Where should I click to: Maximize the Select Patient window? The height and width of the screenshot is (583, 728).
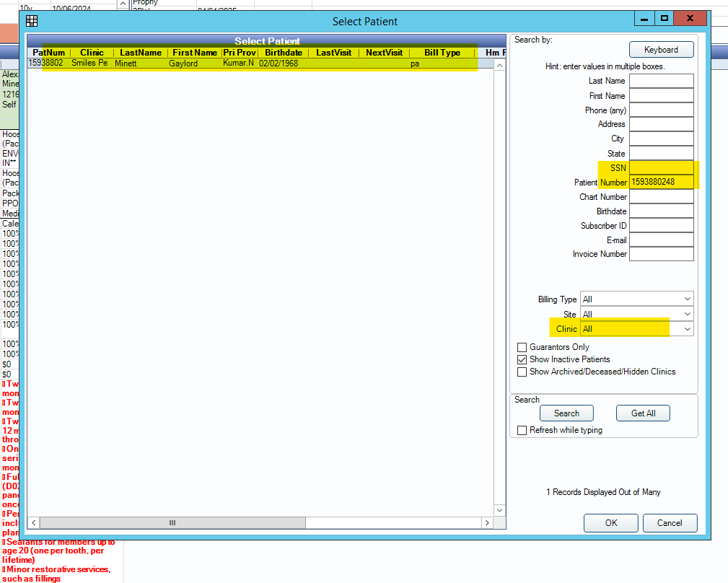click(x=665, y=19)
